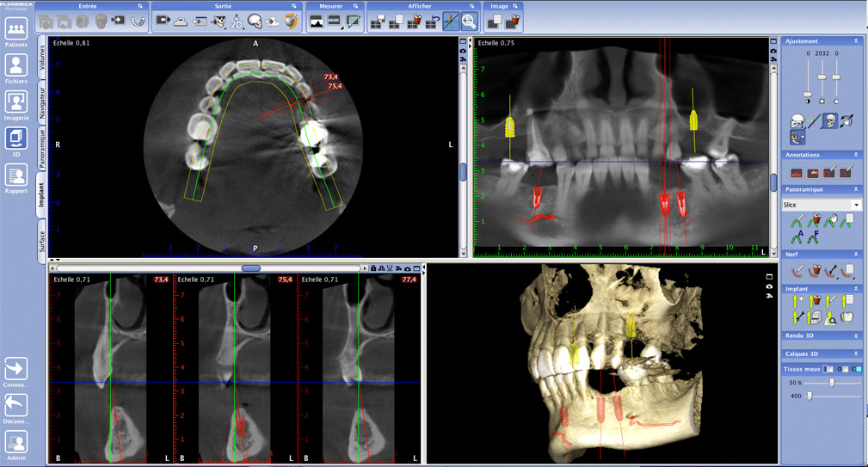Toggle the lock icon above cross-section views

pyautogui.click(x=373, y=268)
